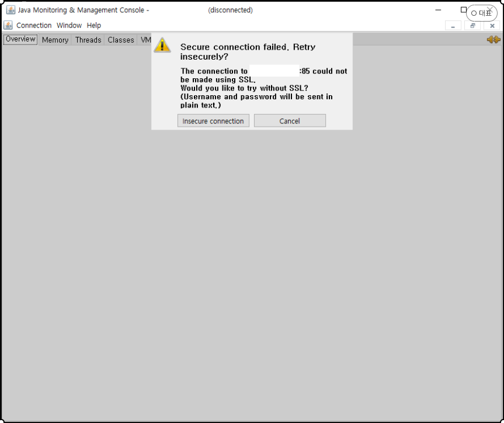Viewport: 504px width, 423px height.
Task: Click the Insecure connection button
Action: point(213,120)
